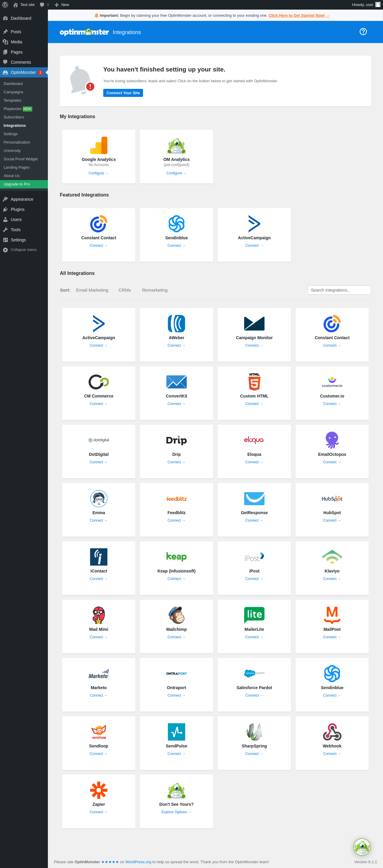Sort integrations by CRMs
Viewport: 383px width, 868px height.
tap(125, 290)
